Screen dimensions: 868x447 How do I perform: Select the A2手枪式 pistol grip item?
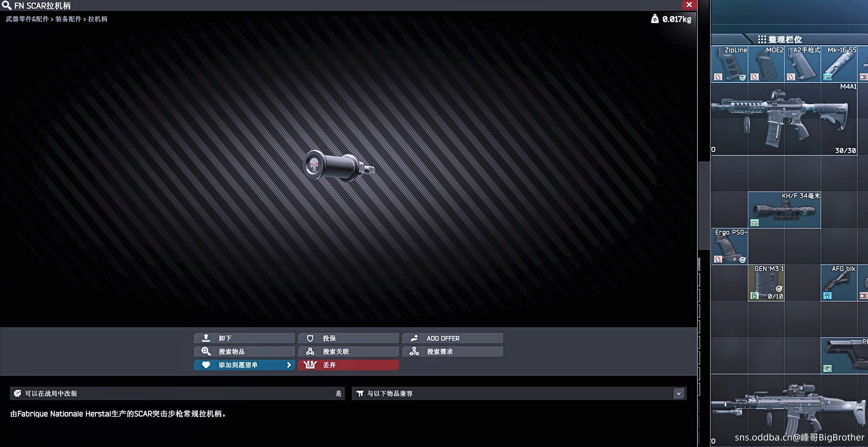(802, 64)
